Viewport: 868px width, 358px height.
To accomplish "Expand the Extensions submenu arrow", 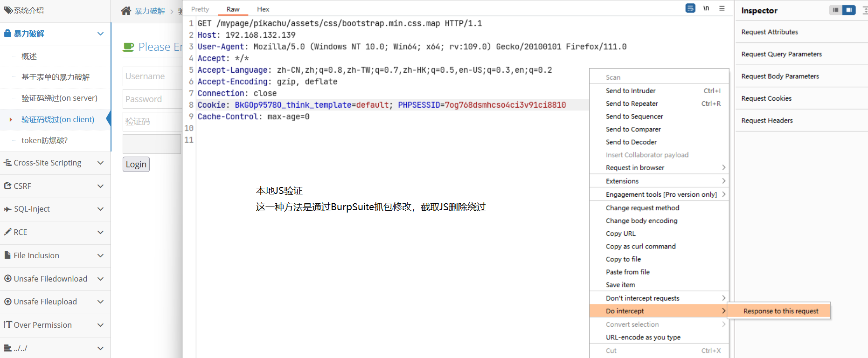I will click(x=723, y=181).
